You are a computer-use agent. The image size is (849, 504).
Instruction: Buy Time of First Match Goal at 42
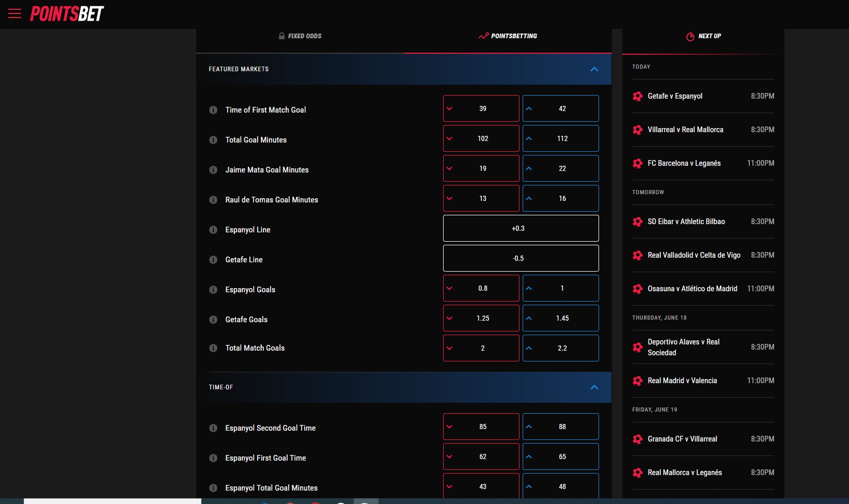tap(561, 108)
